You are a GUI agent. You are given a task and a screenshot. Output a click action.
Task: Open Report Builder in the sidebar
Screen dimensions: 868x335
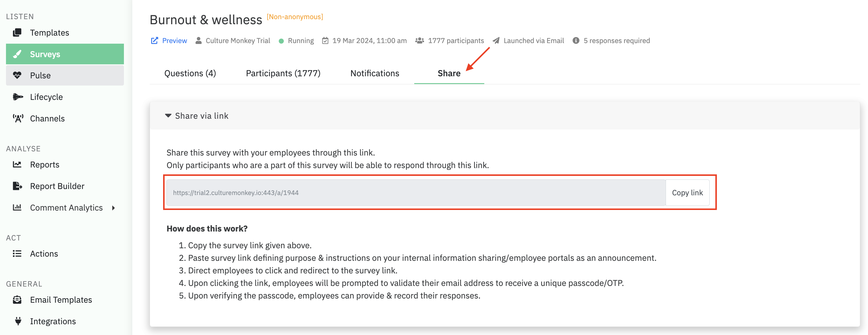point(65,186)
